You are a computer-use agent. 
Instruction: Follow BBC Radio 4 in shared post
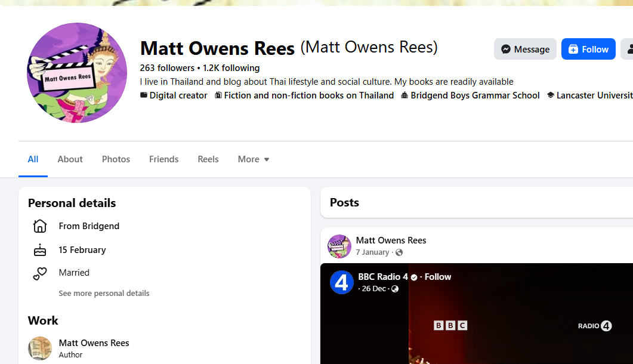coord(438,277)
